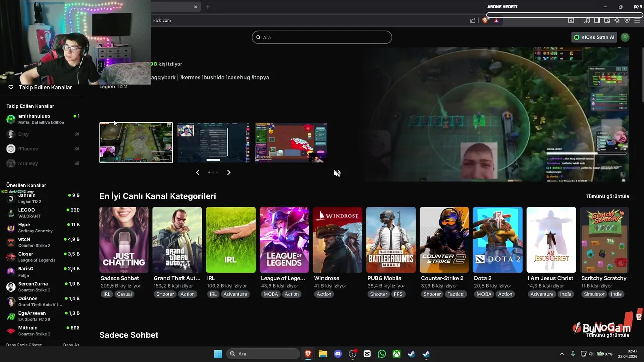Click the Brave Rewards triangle icon
This screenshot has width=644, height=362.
[496, 20]
